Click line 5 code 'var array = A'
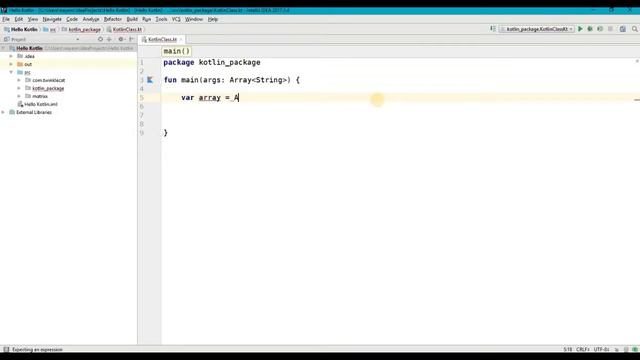 (x=210, y=98)
